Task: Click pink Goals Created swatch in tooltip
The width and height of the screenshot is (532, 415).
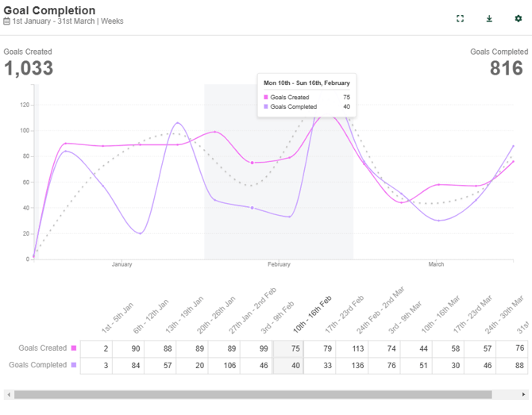Action: (266, 98)
